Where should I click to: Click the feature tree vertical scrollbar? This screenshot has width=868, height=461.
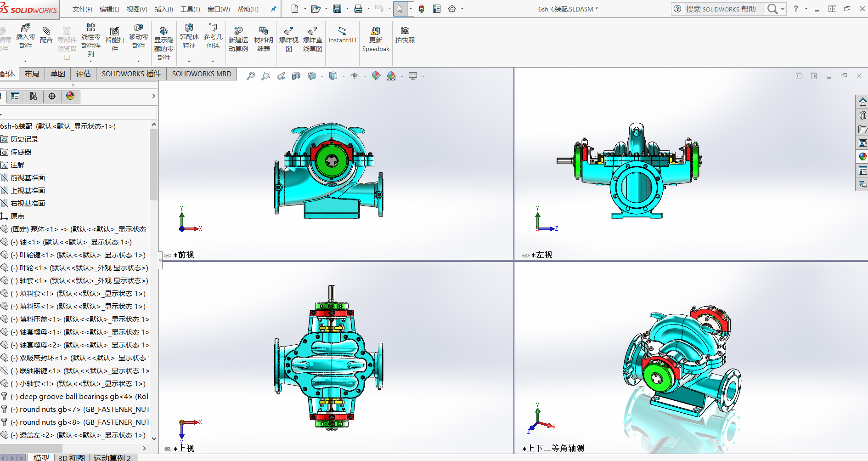(x=154, y=165)
